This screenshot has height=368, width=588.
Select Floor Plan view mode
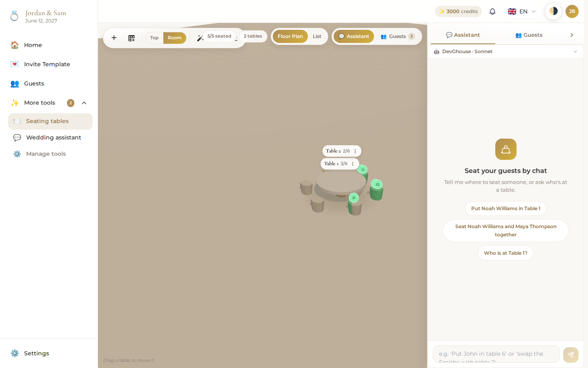pos(290,36)
